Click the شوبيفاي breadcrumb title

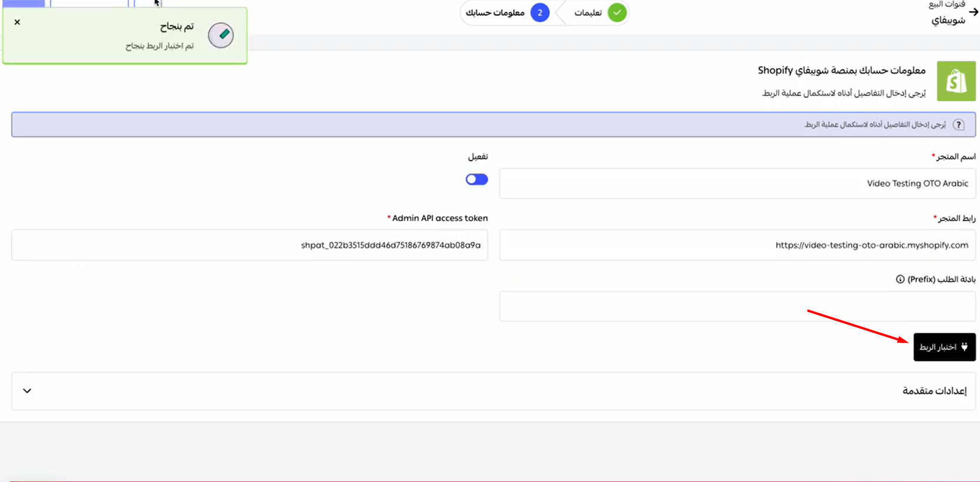click(x=948, y=21)
